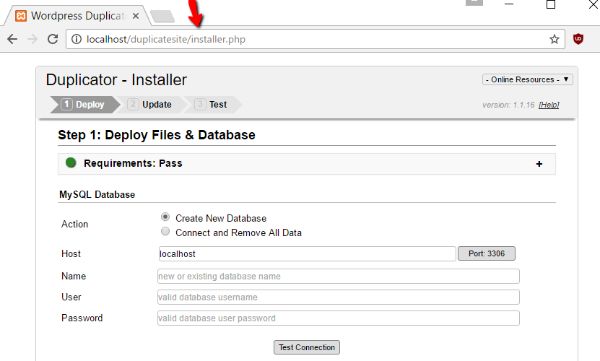Click the Port: 3306 button
Viewport: 600px width, 361px height.
[x=487, y=253]
